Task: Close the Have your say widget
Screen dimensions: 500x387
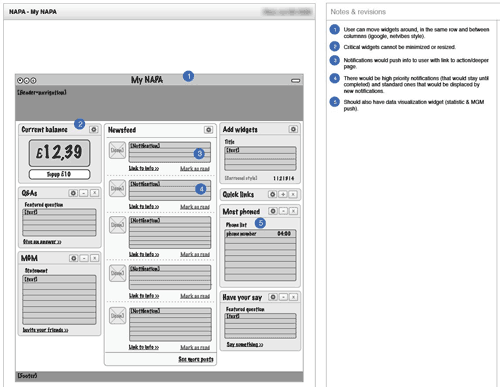Action: (x=293, y=297)
